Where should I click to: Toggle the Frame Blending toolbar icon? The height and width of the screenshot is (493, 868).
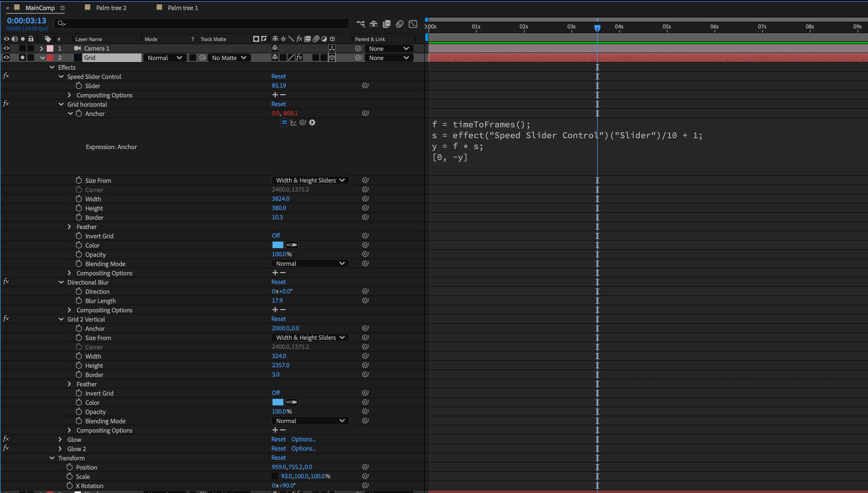[386, 24]
